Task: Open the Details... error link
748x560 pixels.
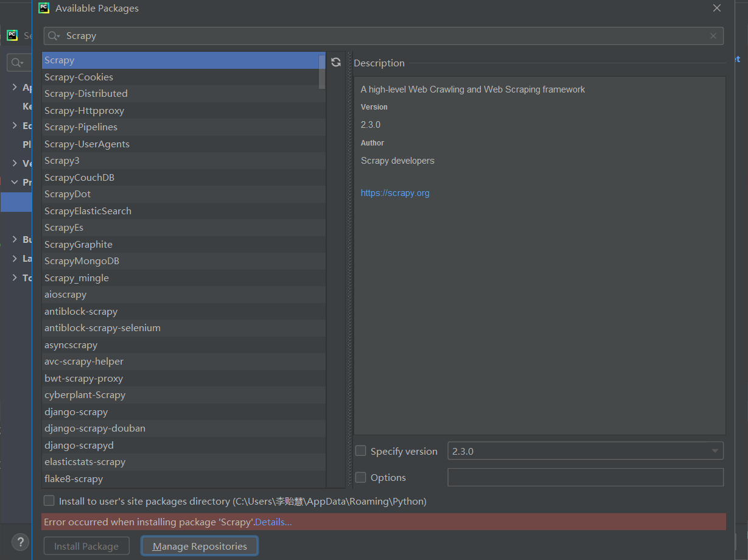Action: coord(273,522)
